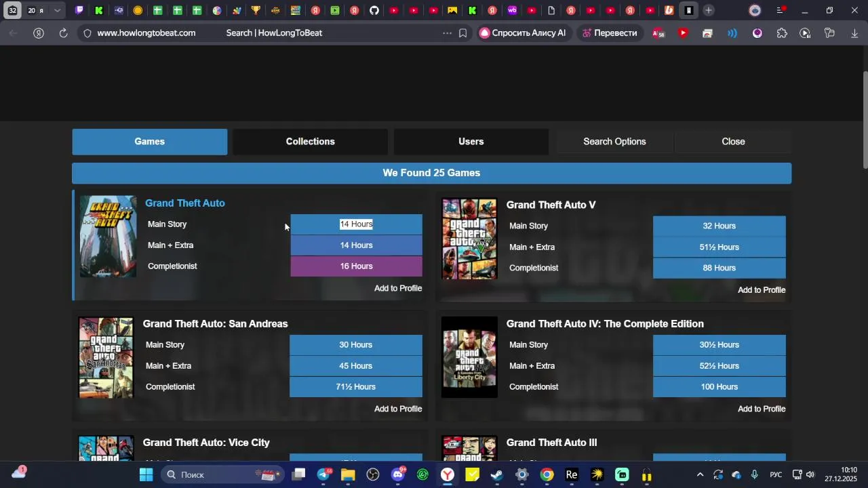Show hidden system tray icons
This screenshot has height=488, width=868.
(700, 474)
